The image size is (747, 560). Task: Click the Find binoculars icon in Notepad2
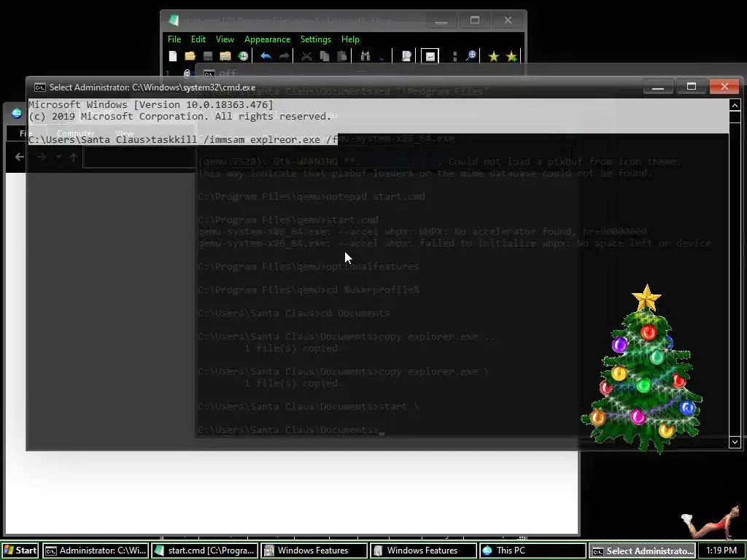click(365, 56)
